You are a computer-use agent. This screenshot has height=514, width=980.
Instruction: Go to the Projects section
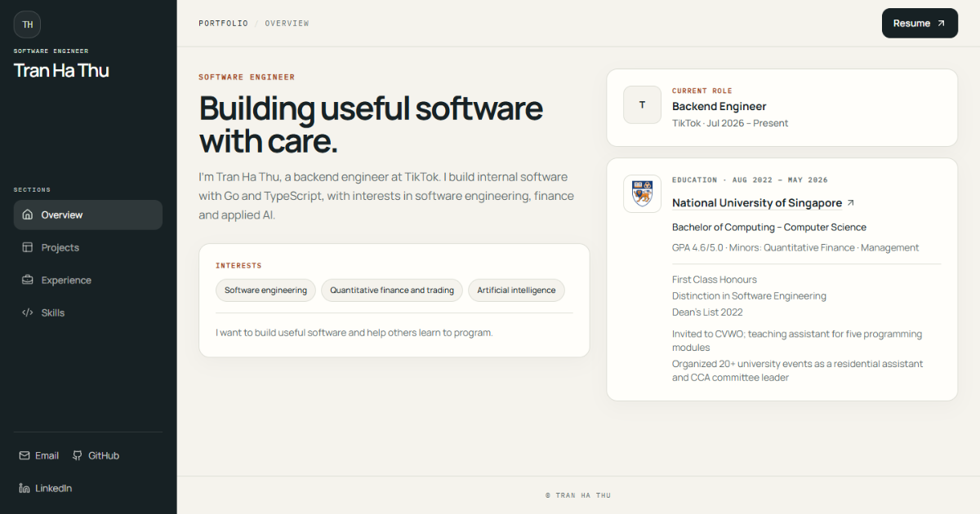88,247
